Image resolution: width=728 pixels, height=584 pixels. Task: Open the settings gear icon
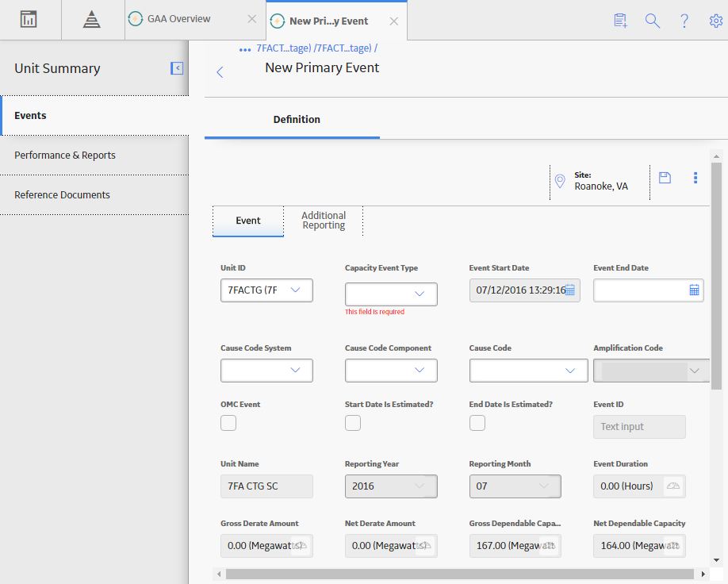pyautogui.click(x=716, y=21)
